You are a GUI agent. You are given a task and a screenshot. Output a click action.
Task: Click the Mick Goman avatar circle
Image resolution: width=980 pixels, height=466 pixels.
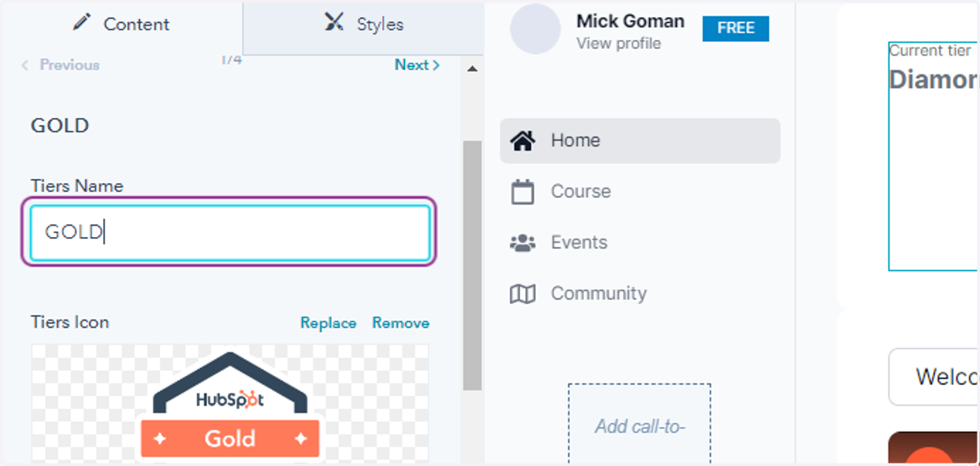[x=535, y=29]
